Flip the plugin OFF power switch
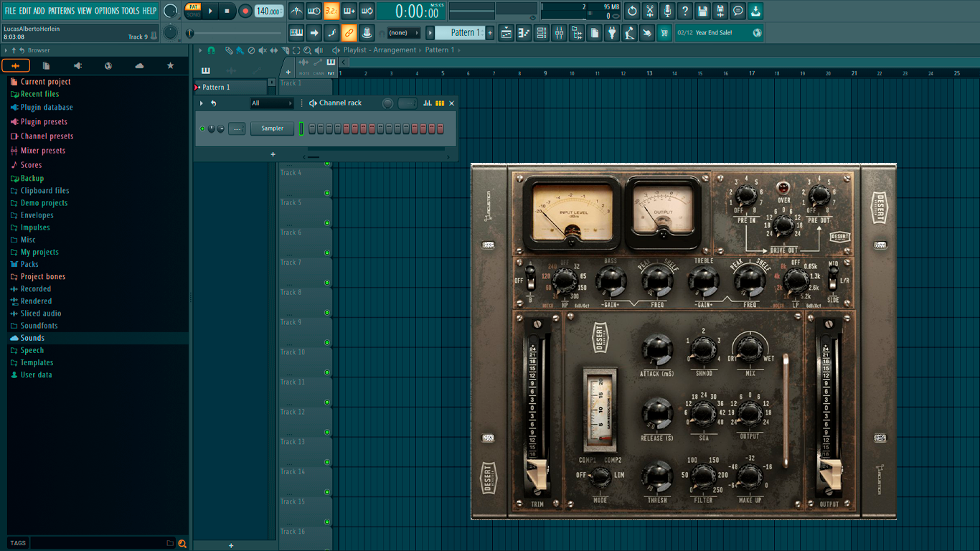 (530, 279)
